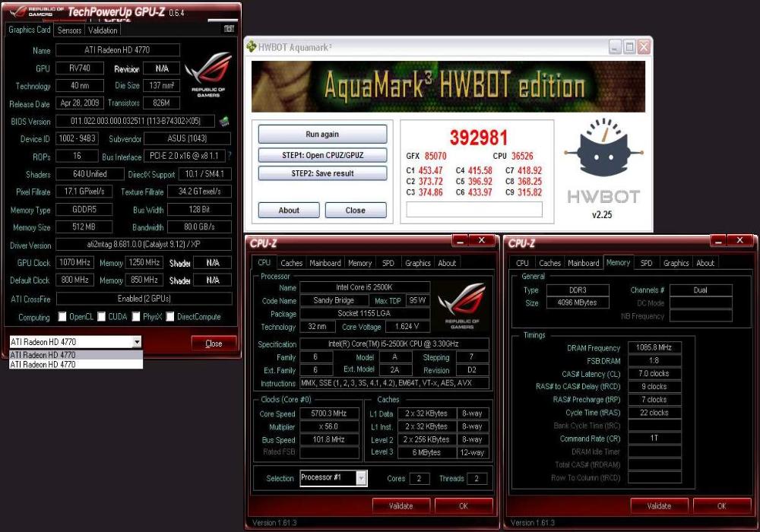
Task: Switch to GPU-Z Graphics Card tab
Action: point(29,30)
